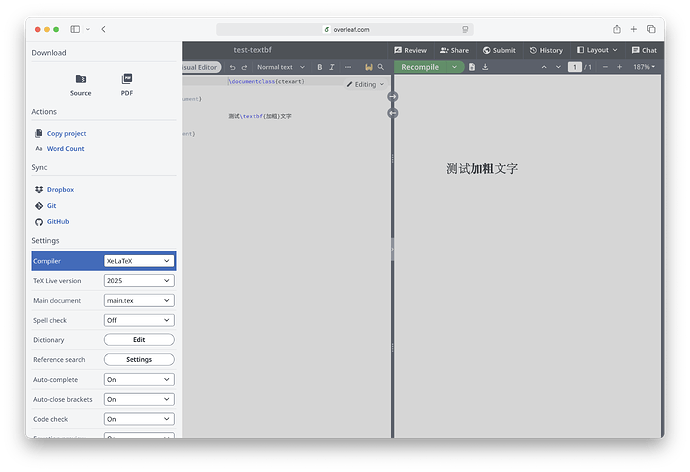Click the download PDF icon beside Recompile
Image resolution: width=690 pixels, height=472 pixels.
(x=485, y=67)
